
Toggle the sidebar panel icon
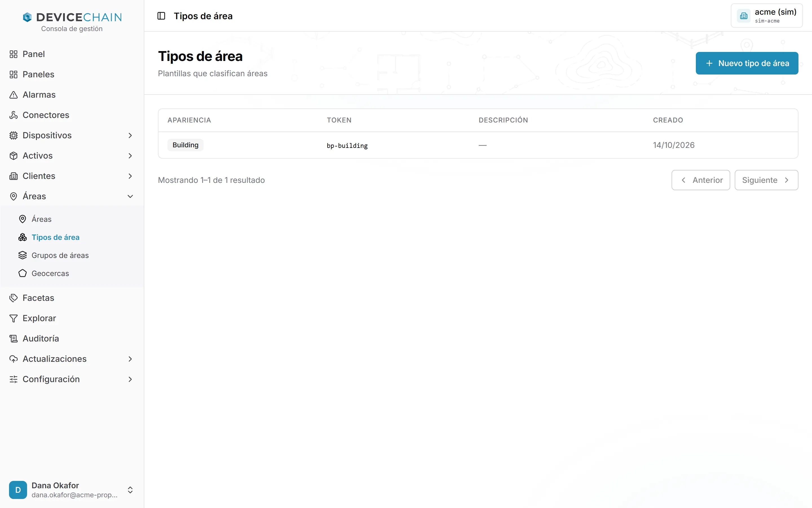(161, 16)
